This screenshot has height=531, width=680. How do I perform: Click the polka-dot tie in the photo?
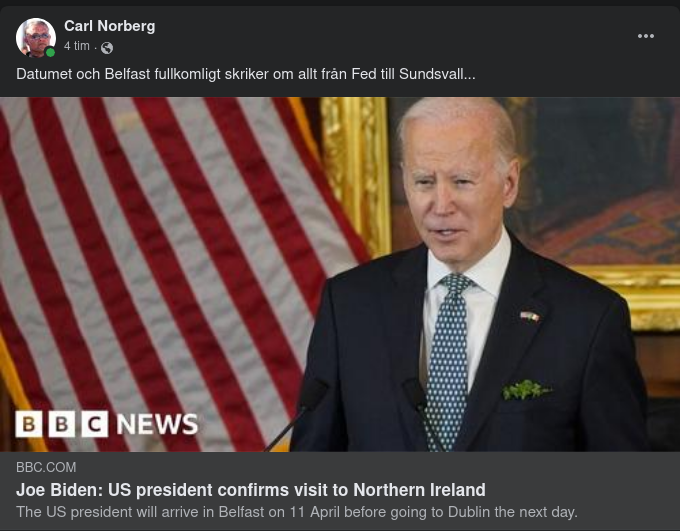pyautogui.click(x=449, y=360)
